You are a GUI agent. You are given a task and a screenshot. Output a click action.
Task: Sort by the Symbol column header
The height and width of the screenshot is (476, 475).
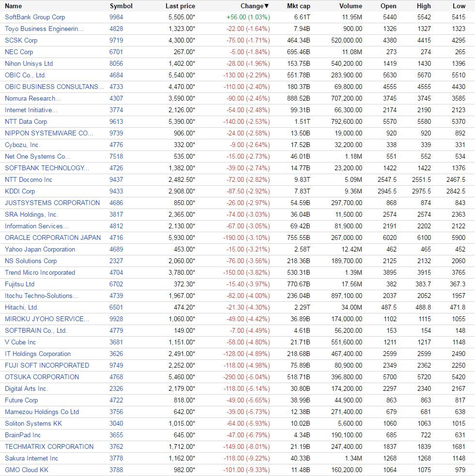pos(121,6)
